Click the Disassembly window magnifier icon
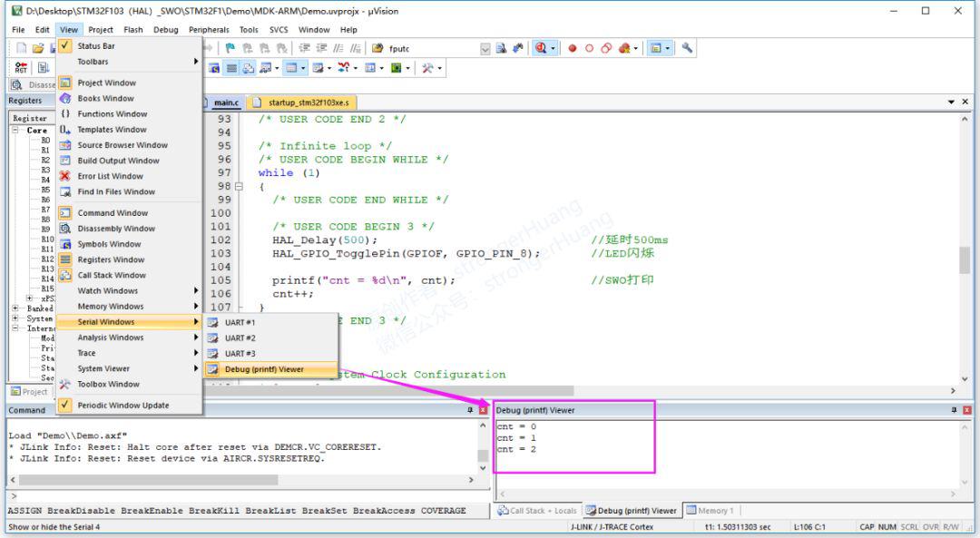 (17, 85)
